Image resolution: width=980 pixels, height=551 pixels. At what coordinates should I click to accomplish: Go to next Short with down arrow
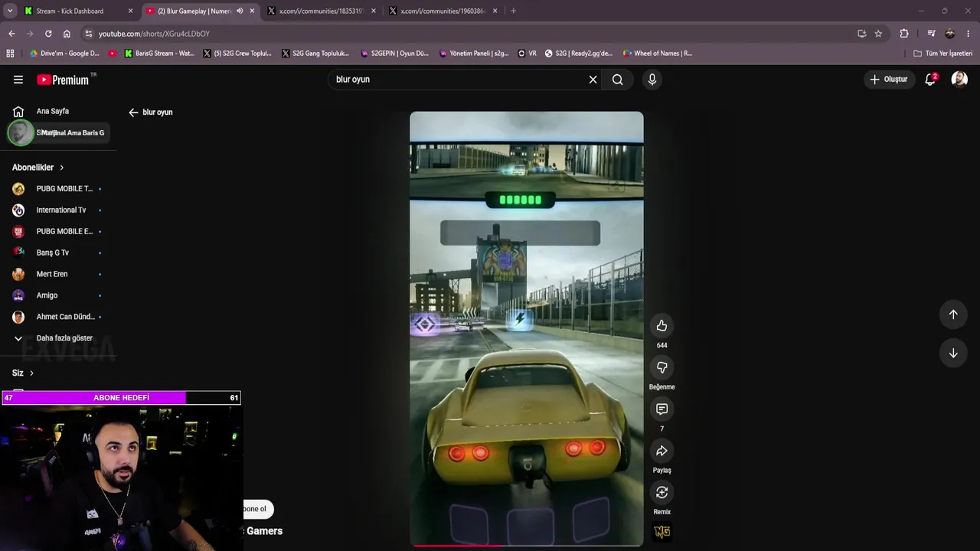pyautogui.click(x=953, y=353)
